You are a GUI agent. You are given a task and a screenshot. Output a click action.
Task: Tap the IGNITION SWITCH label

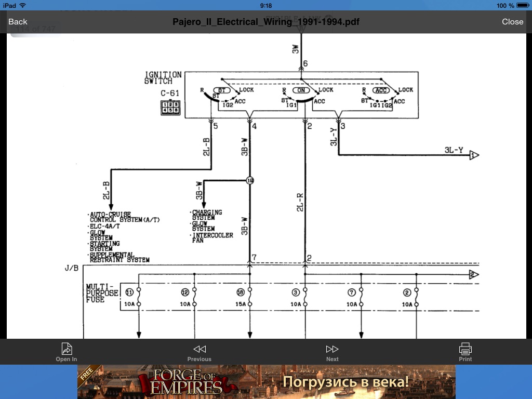coord(163,78)
